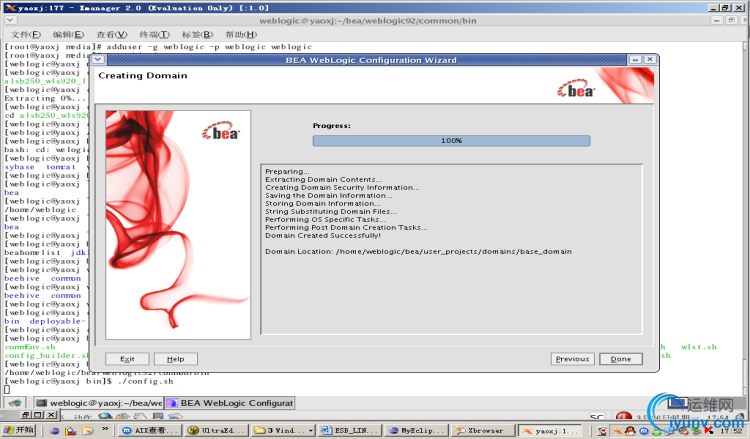Open the 帮助(H) menu in the terminal
The width and height of the screenshot is (750, 439).
click(241, 34)
